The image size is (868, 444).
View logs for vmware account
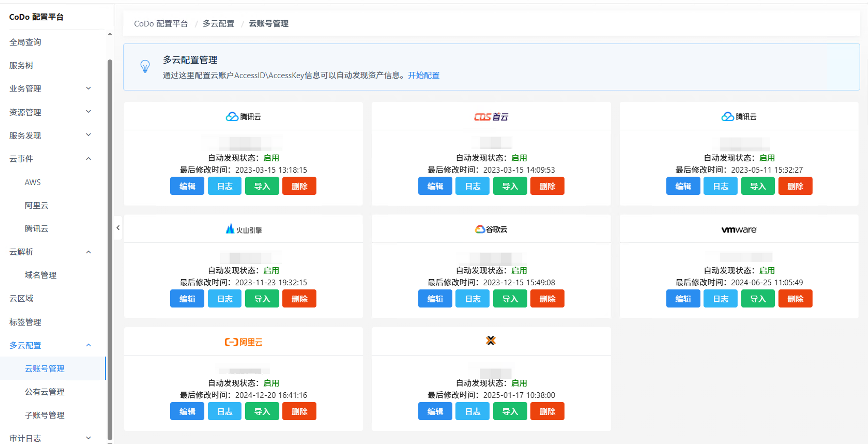(x=720, y=298)
